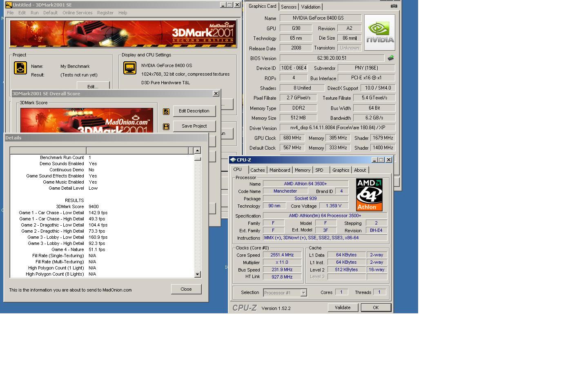Screen dimensions: 588x368
Task: Click the first column header in Details list
Action: pos(48,150)
